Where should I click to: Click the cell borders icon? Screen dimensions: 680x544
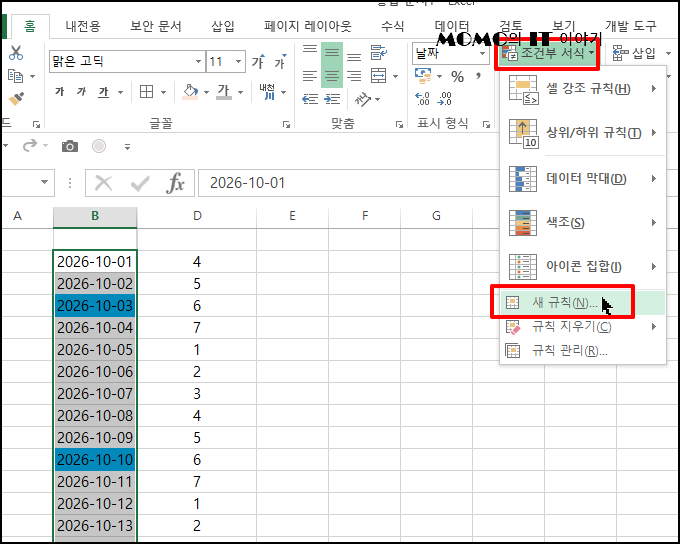click(x=146, y=92)
